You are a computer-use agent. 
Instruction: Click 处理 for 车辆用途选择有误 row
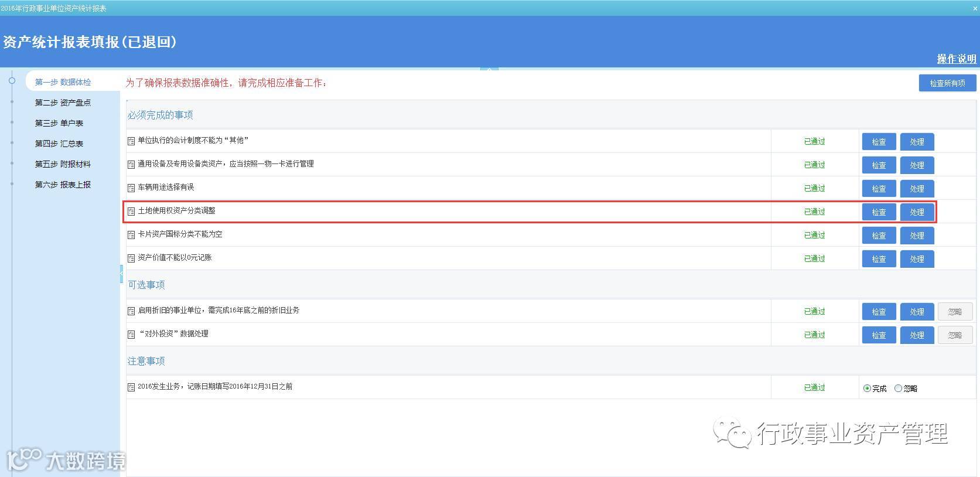(x=917, y=189)
